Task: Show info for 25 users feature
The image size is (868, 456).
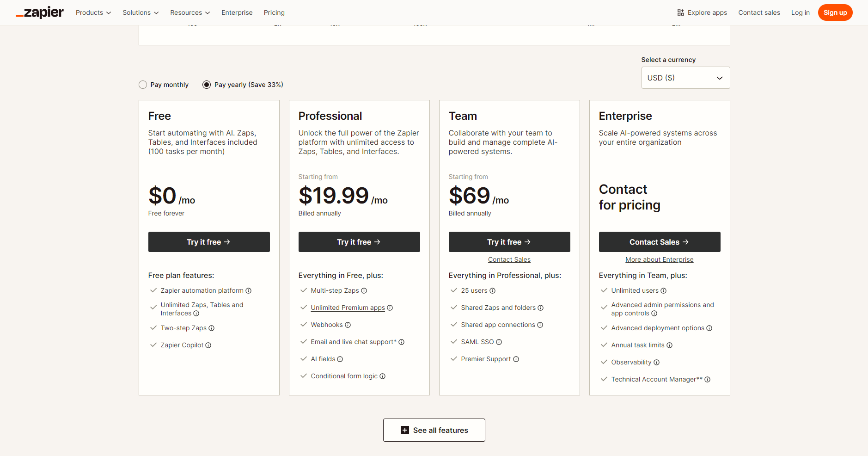Action: (493, 291)
